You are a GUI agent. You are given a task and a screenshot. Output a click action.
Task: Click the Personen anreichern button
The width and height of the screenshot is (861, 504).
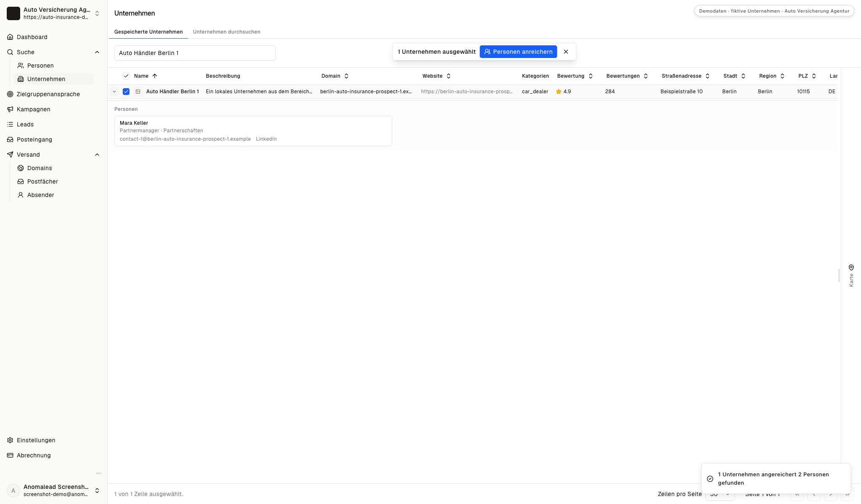click(x=518, y=52)
